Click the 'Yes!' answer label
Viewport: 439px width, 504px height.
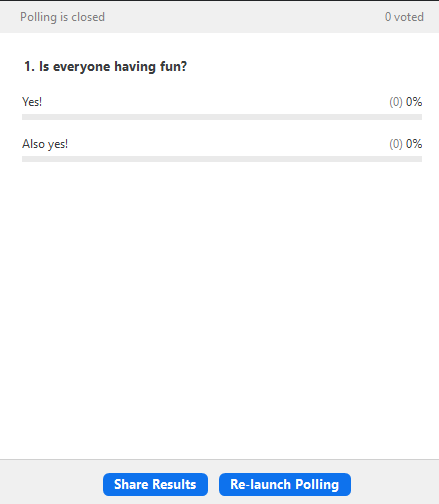[x=32, y=102]
